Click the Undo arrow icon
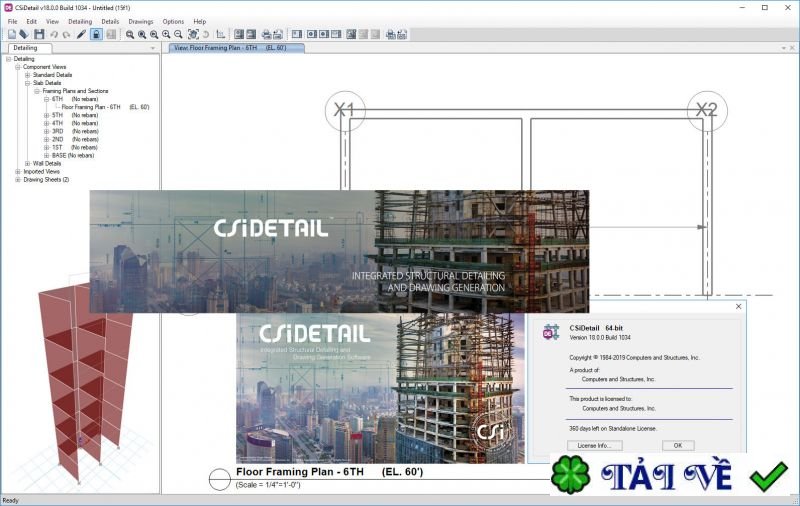800x506 pixels. (x=54, y=34)
